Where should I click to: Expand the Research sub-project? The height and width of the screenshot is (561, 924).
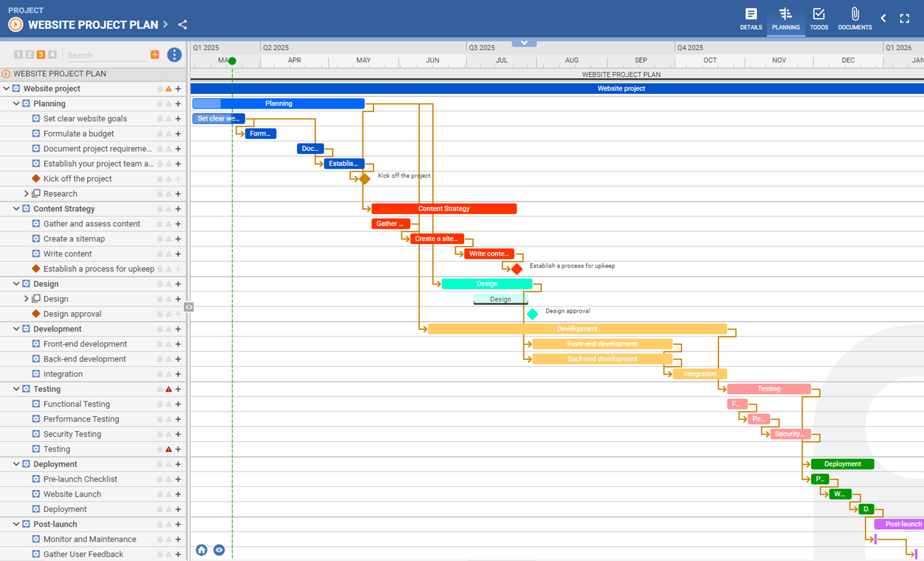(26, 194)
